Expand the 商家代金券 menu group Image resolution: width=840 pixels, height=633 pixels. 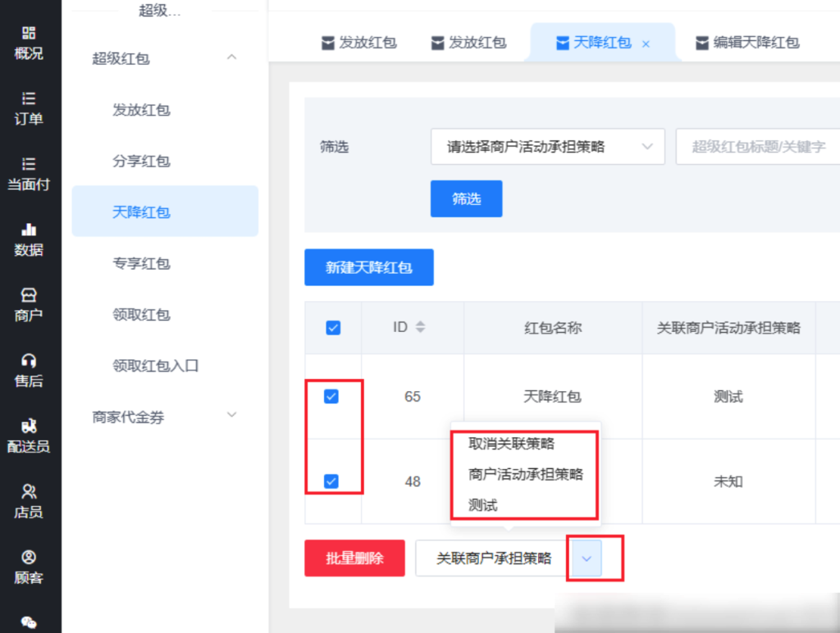(231, 416)
